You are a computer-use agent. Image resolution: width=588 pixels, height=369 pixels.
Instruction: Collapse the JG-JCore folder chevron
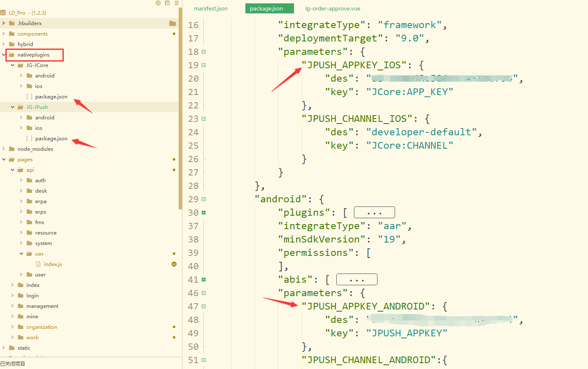pyautogui.click(x=13, y=65)
